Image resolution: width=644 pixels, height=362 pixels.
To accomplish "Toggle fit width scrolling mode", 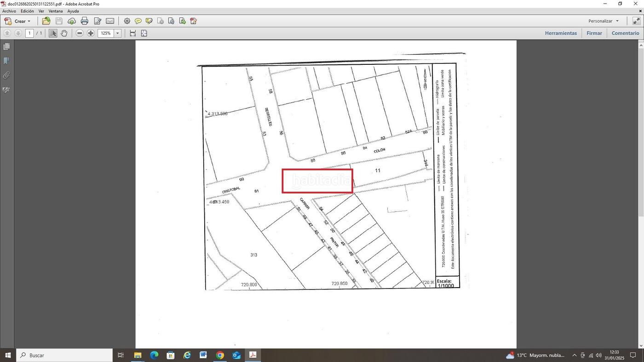I will [132, 33].
